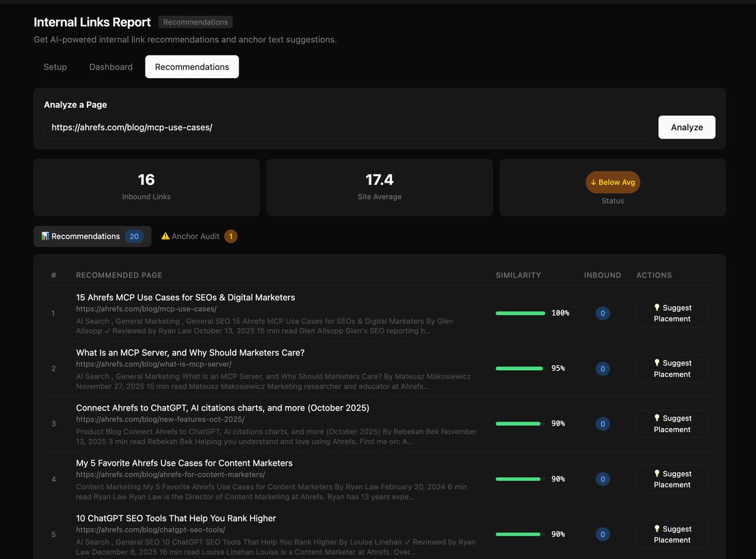The height and width of the screenshot is (559, 756).
Task: Switch to the Setup tab
Action: click(55, 67)
